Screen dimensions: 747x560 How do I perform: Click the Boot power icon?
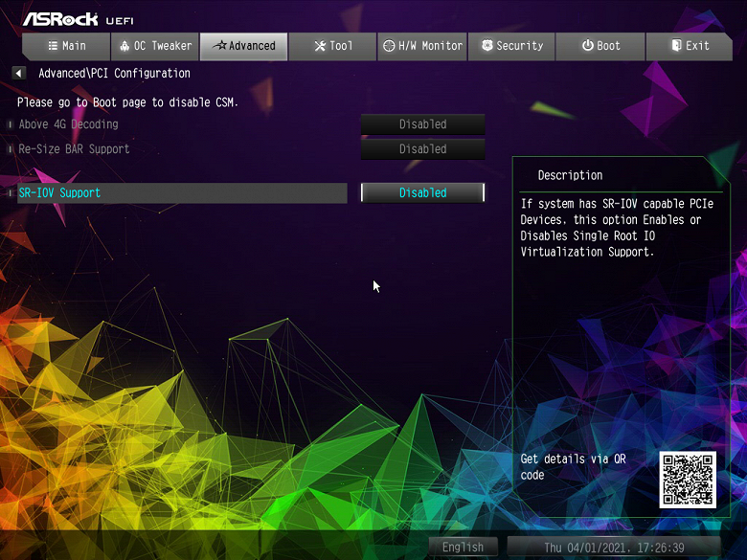pyautogui.click(x=587, y=46)
